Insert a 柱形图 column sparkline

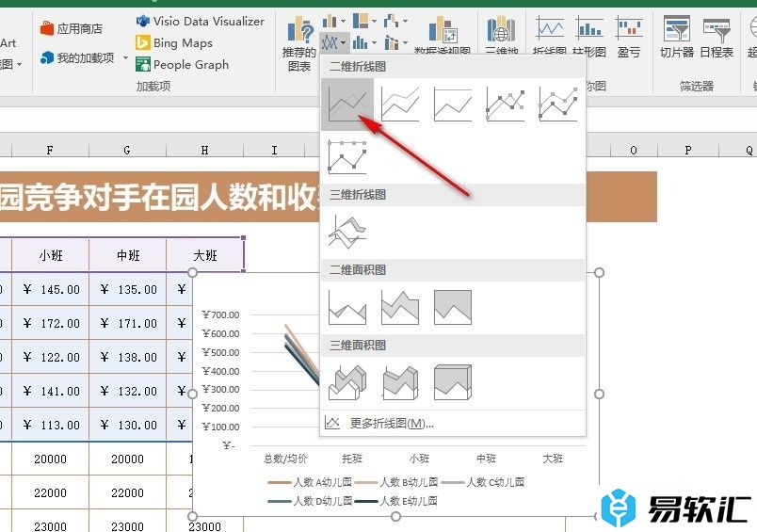589,36
